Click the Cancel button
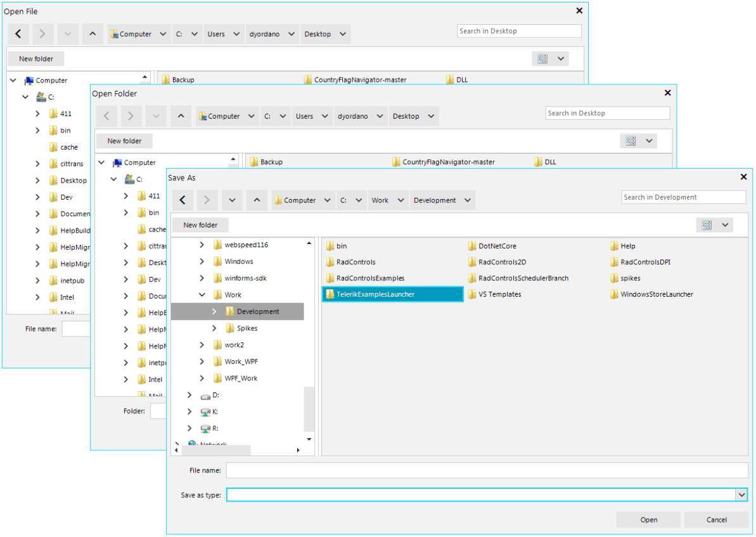 point(717,520)
